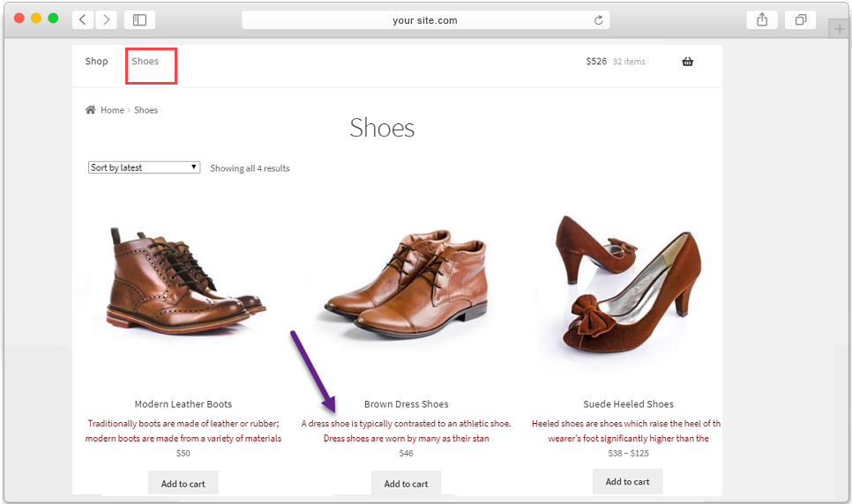
Task: Click the description starting Heeled shoes are
Action: [x=626, y=431]
